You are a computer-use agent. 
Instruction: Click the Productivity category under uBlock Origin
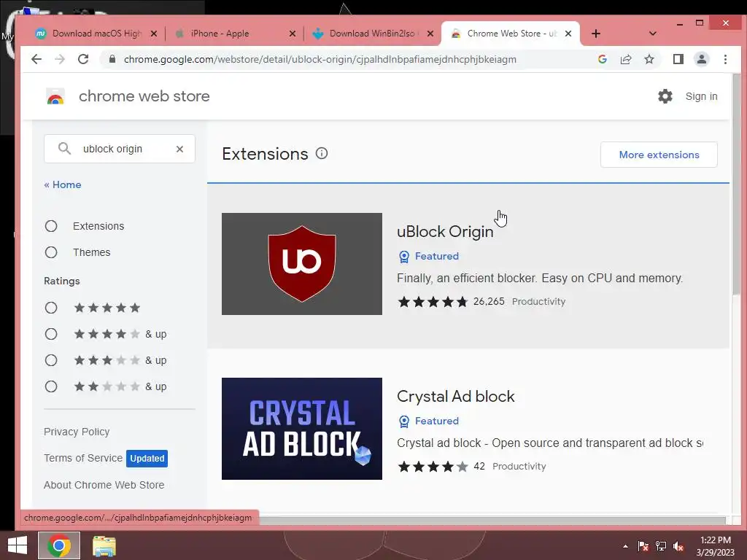pos(538,301)
